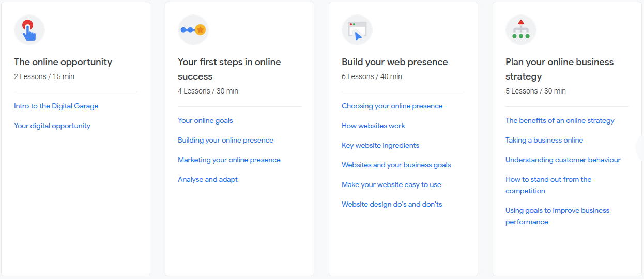The width and height of the screenshot is (644, 279).
Task: Open Building your online presence lesson
Action: coord(225,140)
